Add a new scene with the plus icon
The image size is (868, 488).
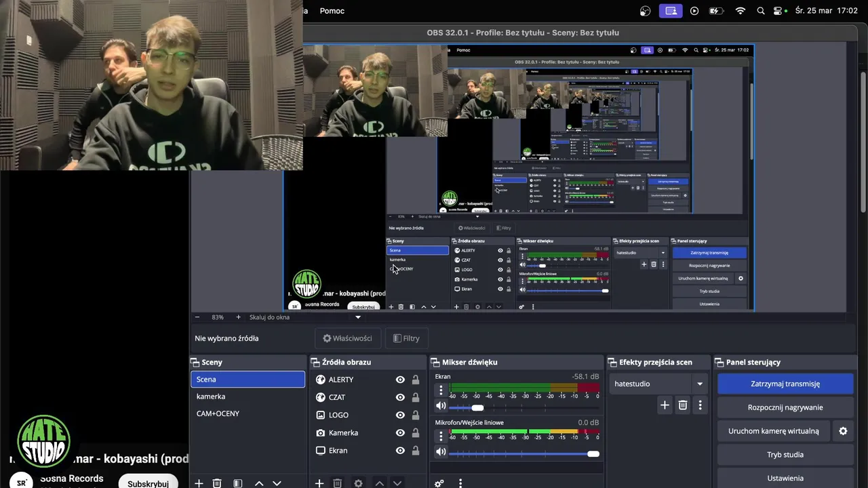(199, 483)
